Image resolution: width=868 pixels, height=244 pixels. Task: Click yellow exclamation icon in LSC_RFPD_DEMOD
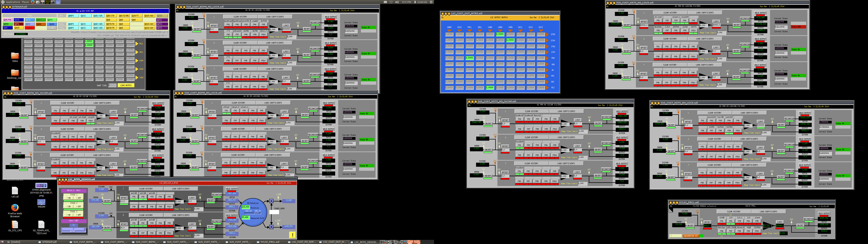click(293, 235)
